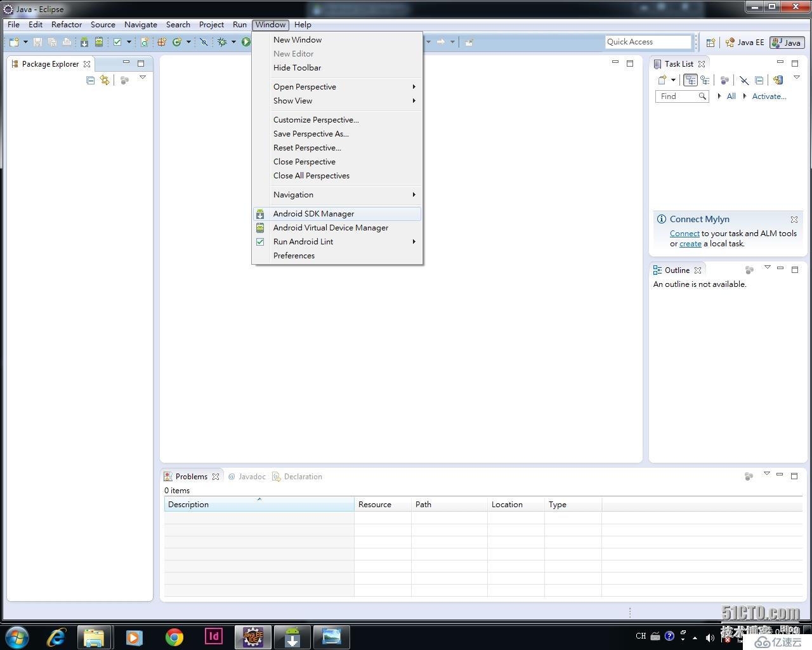Click the Run Android Lint toolbar checkmark

pos(117,42)
